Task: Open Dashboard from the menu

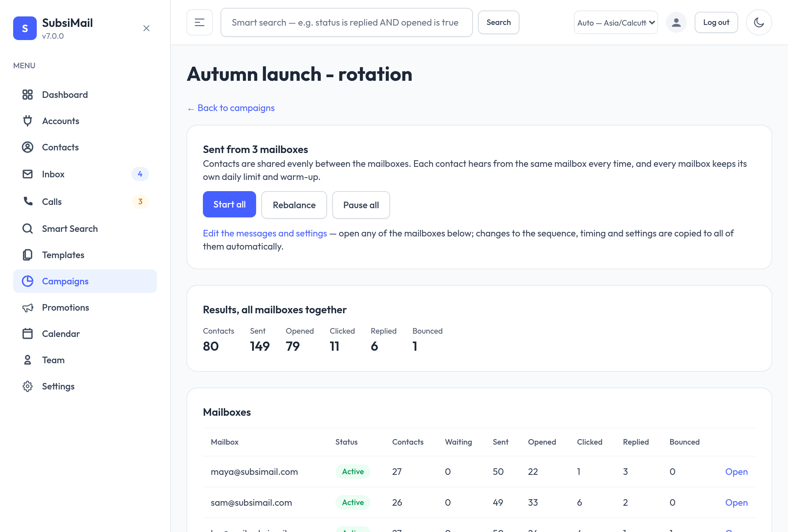Action: tap(85, 95)
